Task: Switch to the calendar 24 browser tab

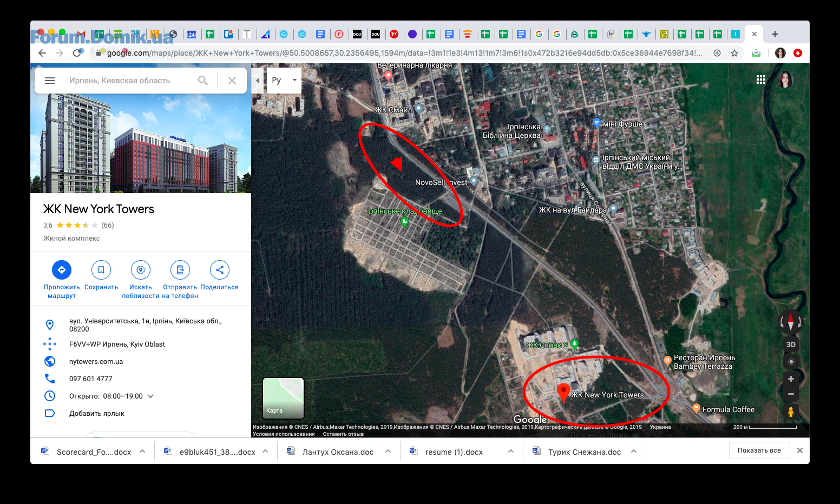Action: pyautogui.click(x=192, y=34)
